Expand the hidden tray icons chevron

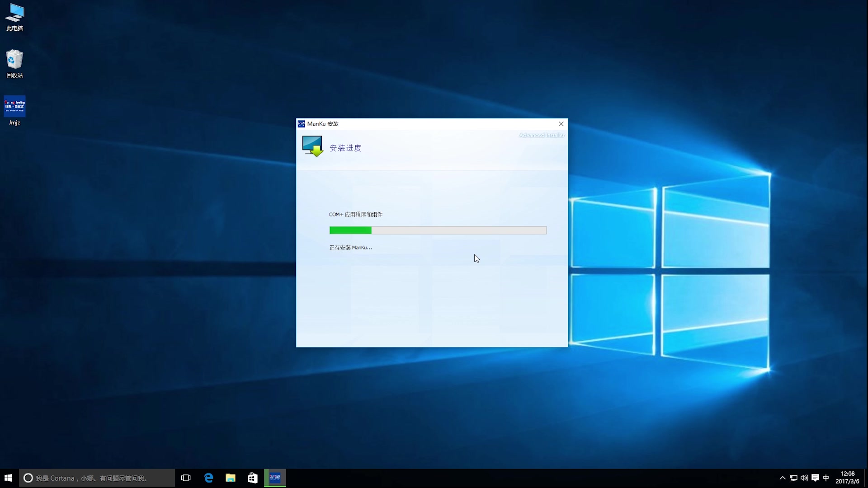click(782, 478)
